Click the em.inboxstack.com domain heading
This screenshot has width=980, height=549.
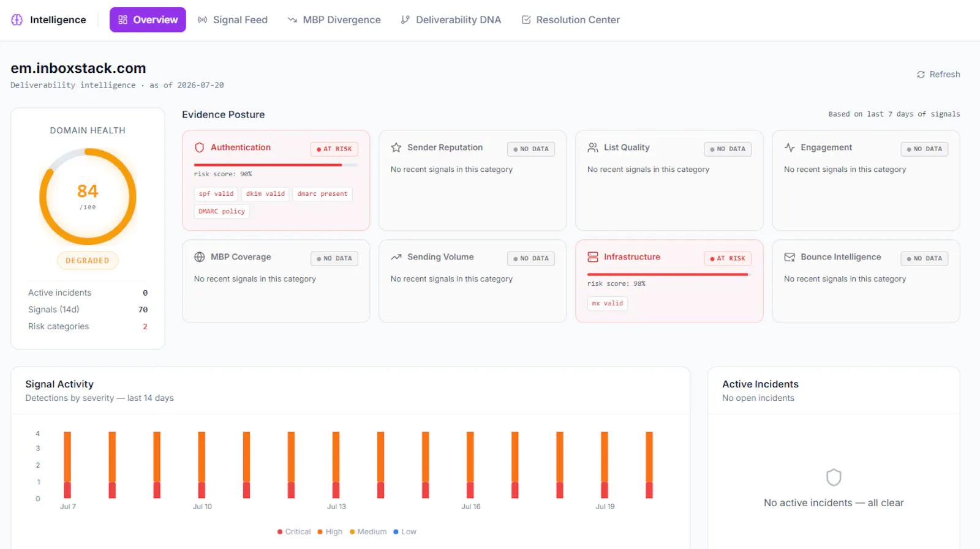pos(78,68)
